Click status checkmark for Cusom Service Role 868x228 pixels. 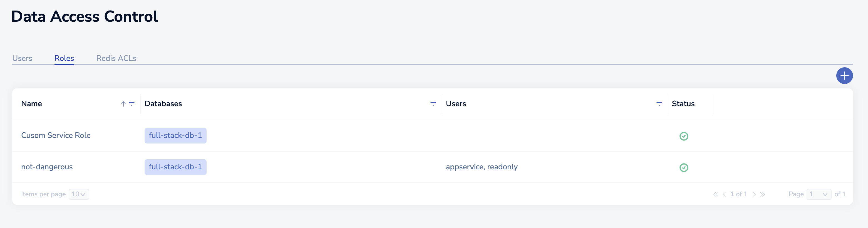point(683,136)
